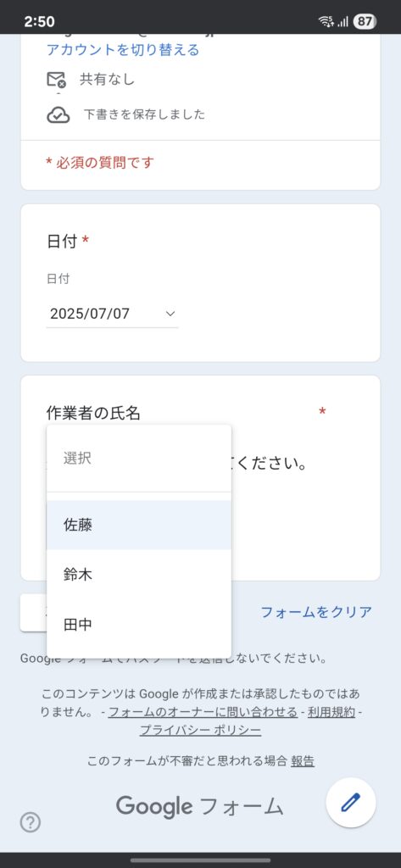Choose 田中 in the name list
The image size is (401, 868).
(139, 625)
